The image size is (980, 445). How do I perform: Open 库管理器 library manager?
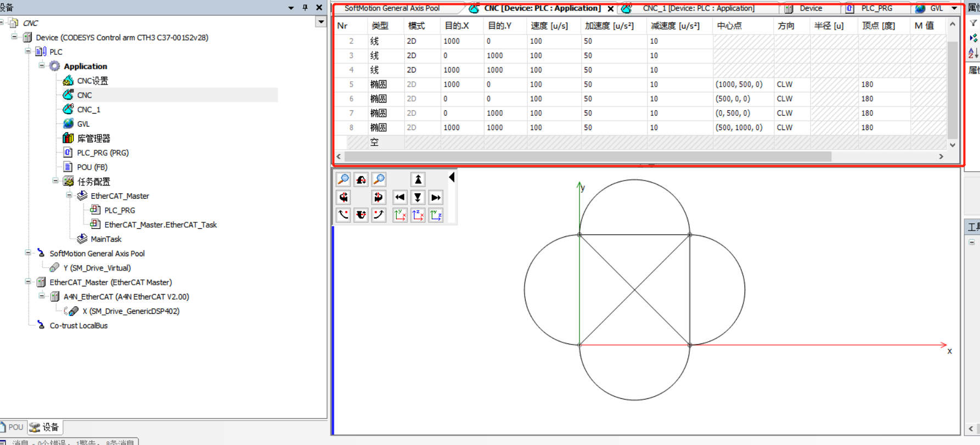pyautogui.click(x=93, y=138)
